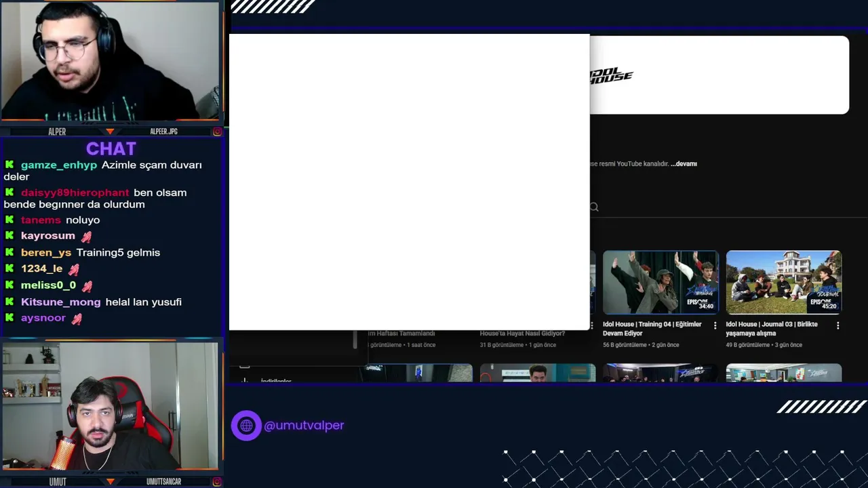The image size is (868, 488).
Task: Click username kayrosum in chat
Action: (x=48, y=236)
